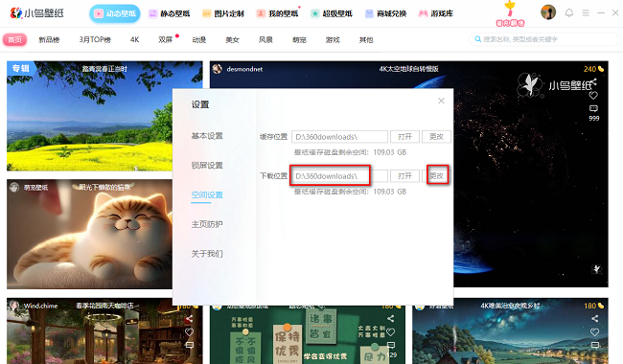Share the green 保持优秀 wallpaper
Viewport: 623px width, 364px height.
pyautogui.click(x=391, y=318)
